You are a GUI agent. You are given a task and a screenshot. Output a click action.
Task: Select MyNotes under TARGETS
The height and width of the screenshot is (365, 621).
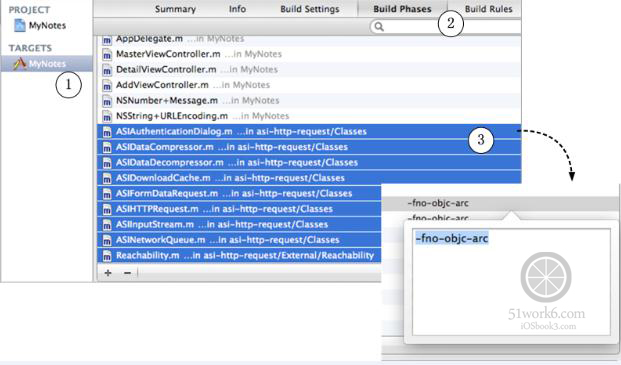tap(47, 63)
